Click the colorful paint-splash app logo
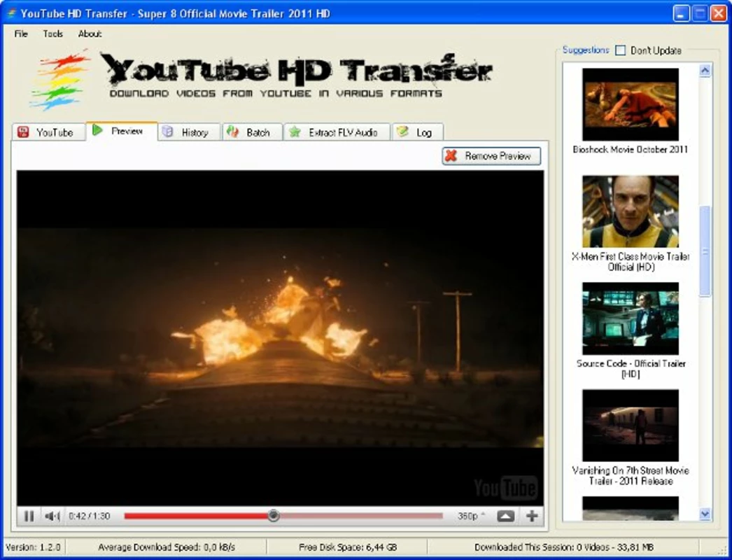The width and height of the screenshot is (732, 560). pyautogui.click(x=59, y=80)
